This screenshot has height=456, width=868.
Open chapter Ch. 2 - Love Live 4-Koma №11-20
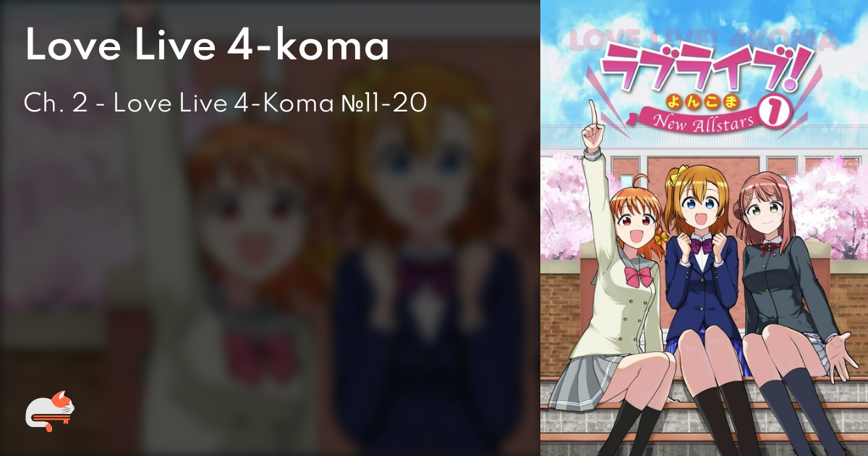226,104
